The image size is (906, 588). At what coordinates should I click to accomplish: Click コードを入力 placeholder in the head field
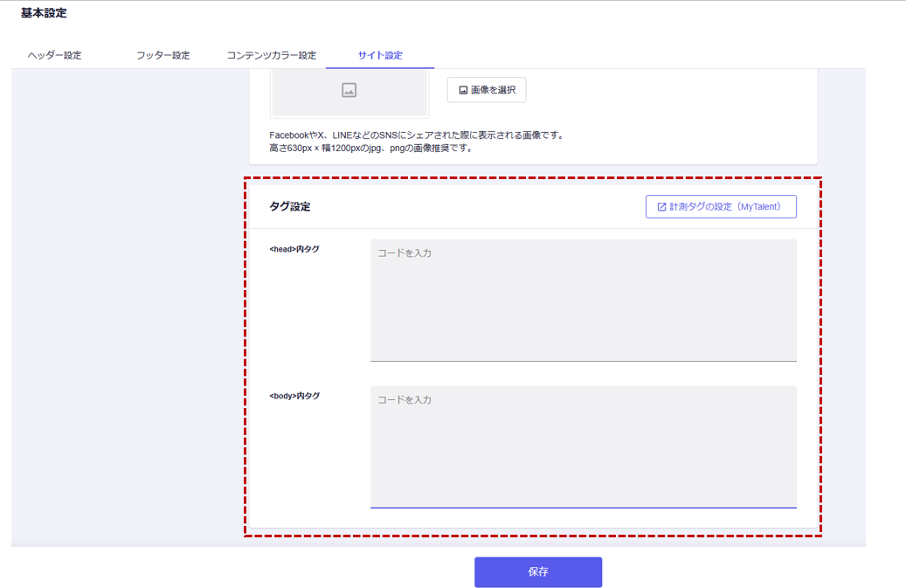coord(405,253)
